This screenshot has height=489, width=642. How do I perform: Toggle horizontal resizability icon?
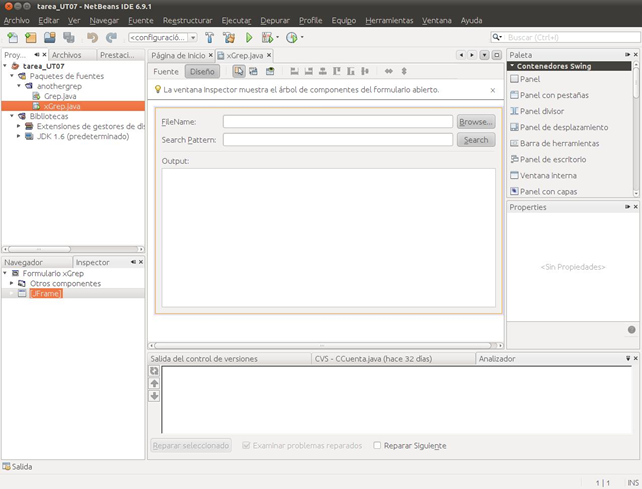coord(389,71)
